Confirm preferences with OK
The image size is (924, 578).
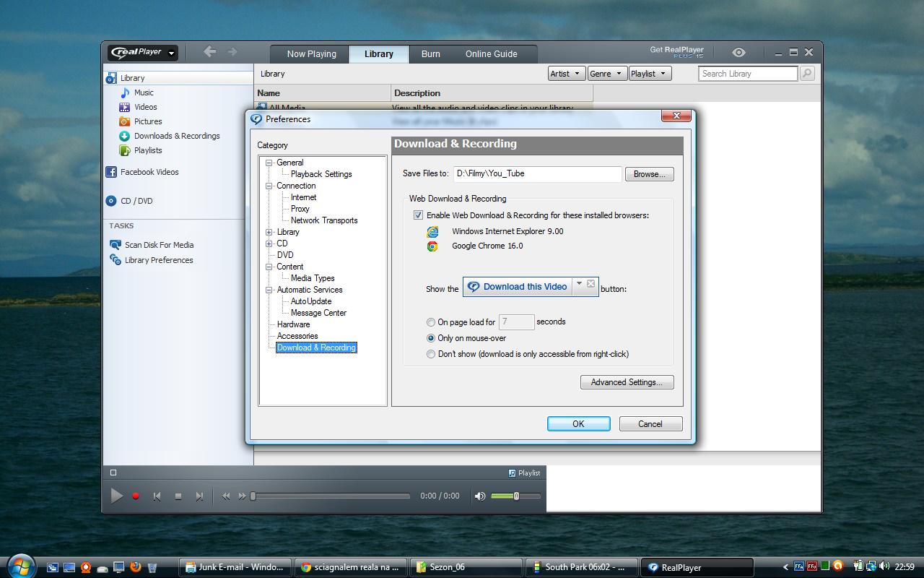coord(578,424)
